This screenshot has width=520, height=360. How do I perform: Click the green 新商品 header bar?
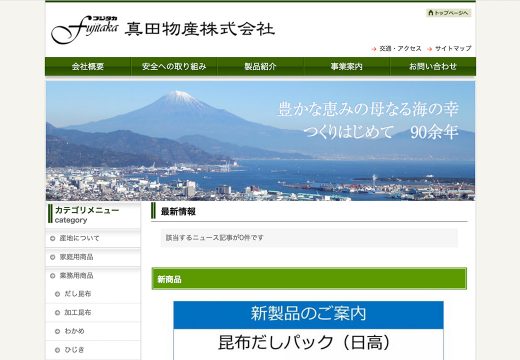tap(309, 279)
